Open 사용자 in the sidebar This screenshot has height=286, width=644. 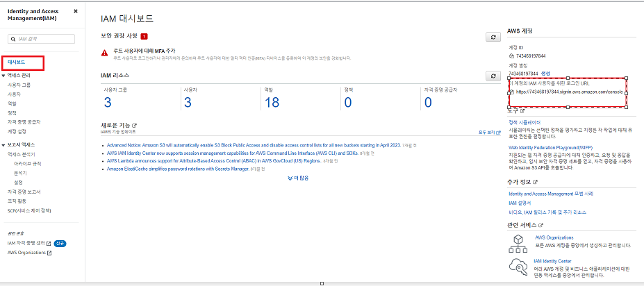(14, 94)
